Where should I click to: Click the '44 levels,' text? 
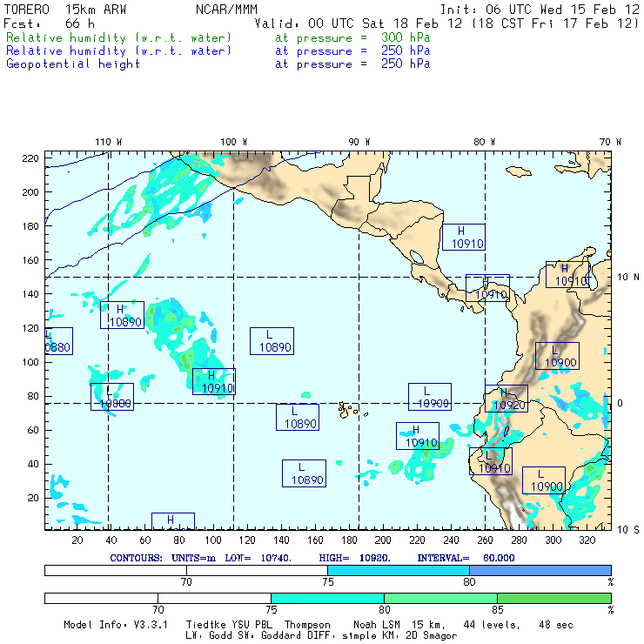click(492, 625)
